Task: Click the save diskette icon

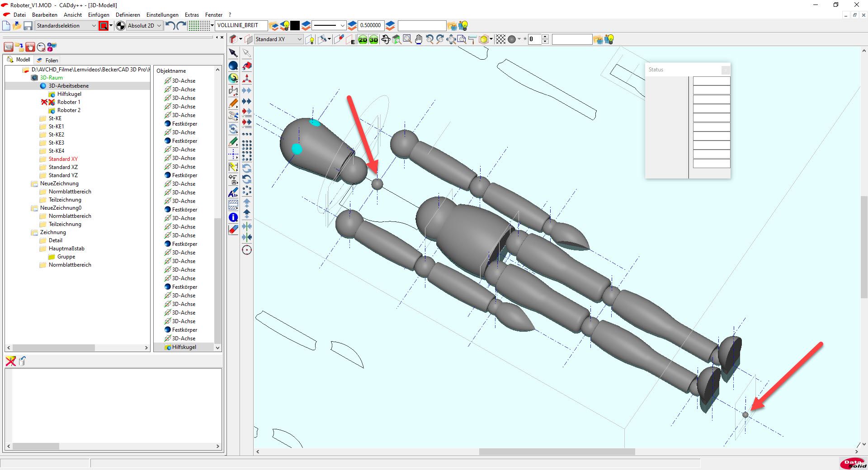Action: 28,26
